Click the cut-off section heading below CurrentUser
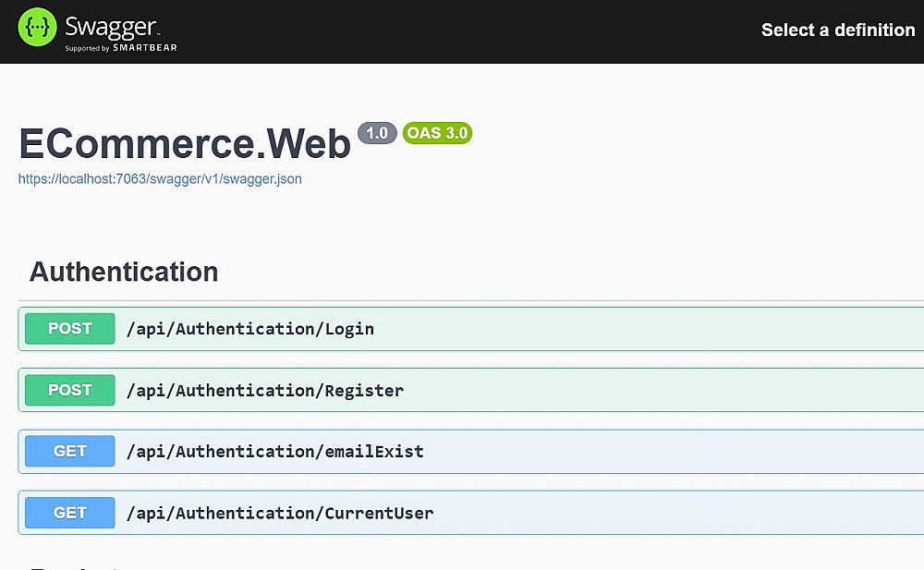This screenshot has width=924, height=570. click(x=74, y=565)
